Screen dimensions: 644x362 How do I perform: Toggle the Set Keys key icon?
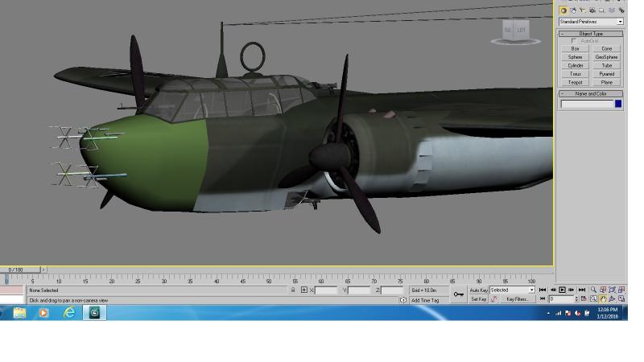click(x=459, y=294)
